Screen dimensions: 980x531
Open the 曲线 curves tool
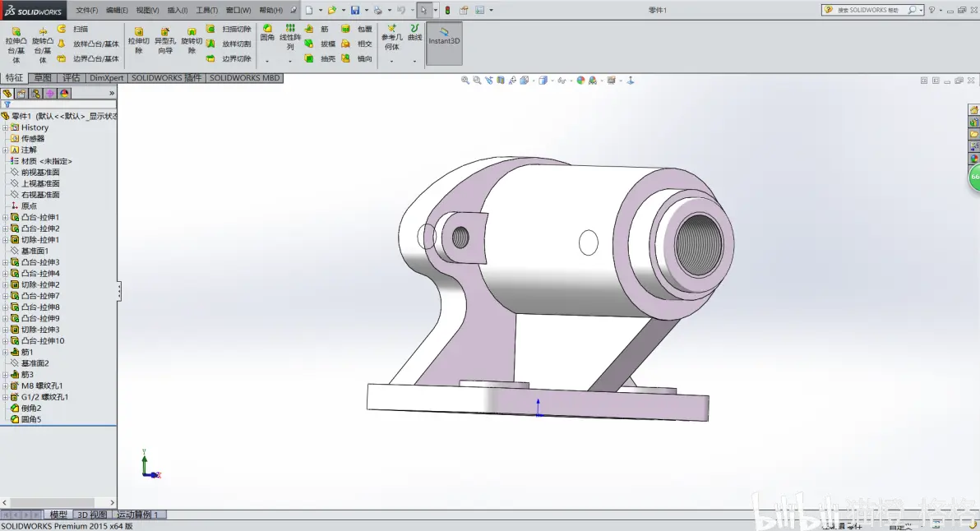(x=414, y=33)
